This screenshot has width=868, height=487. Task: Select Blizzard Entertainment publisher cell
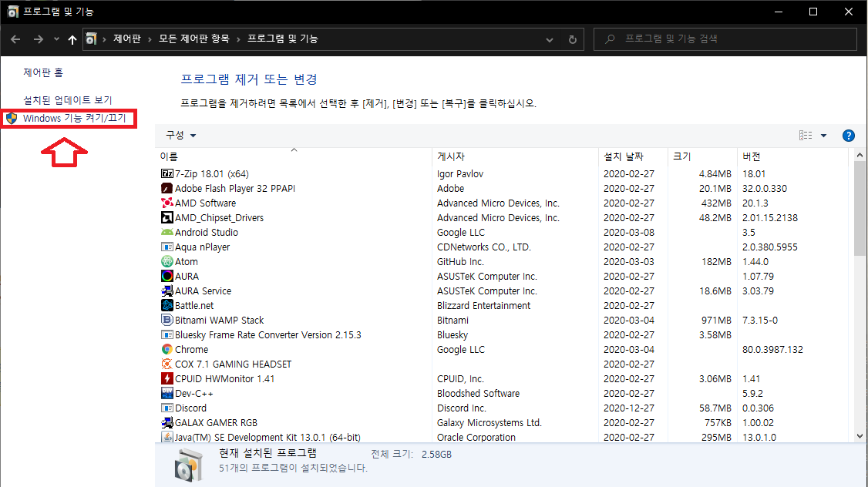483,305
